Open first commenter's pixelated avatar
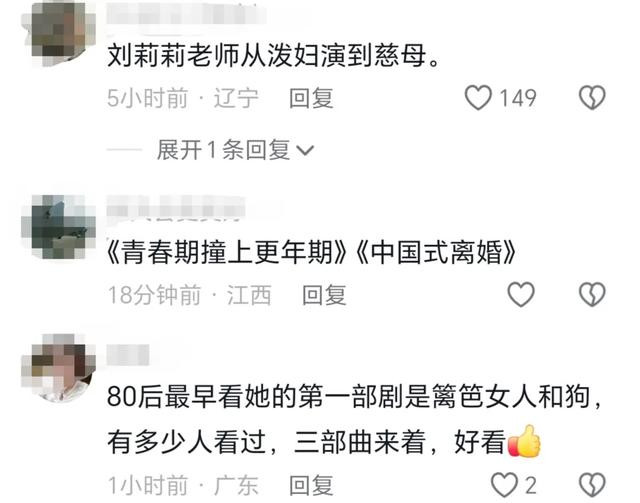 pos(58,34)
